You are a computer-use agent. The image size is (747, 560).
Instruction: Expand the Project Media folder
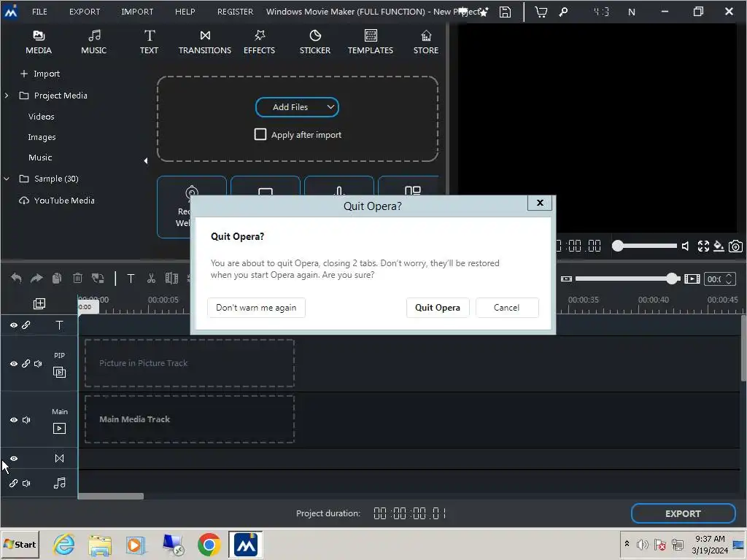coord(7,96)
